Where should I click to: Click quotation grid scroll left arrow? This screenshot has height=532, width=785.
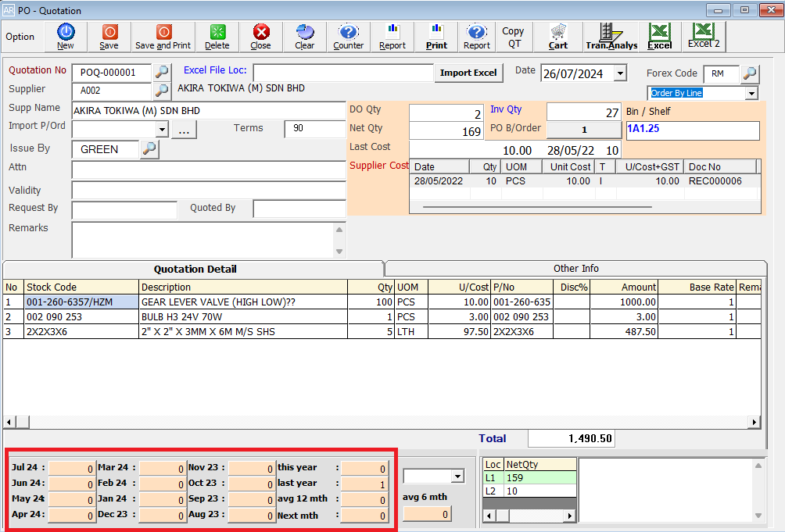coord(9,422)
